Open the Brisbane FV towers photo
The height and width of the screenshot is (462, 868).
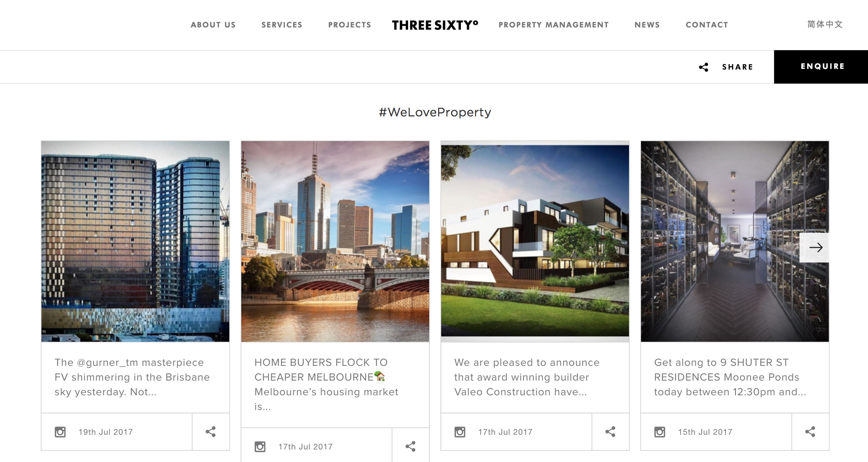click(135, 241)
